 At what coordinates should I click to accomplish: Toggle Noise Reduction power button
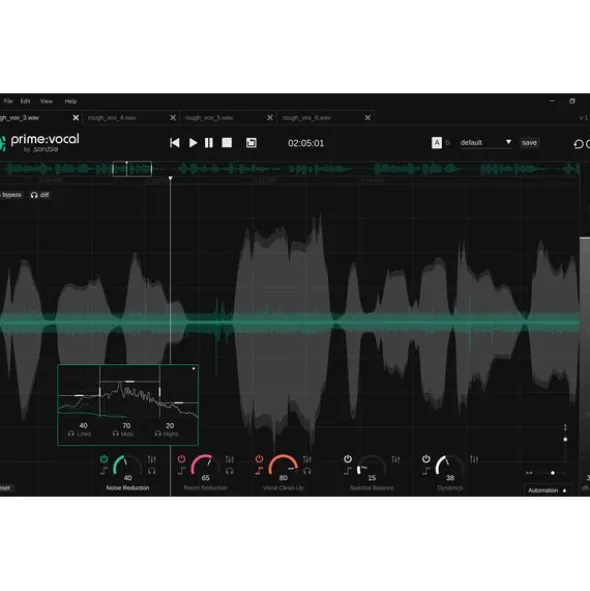(x=104, y=459)
